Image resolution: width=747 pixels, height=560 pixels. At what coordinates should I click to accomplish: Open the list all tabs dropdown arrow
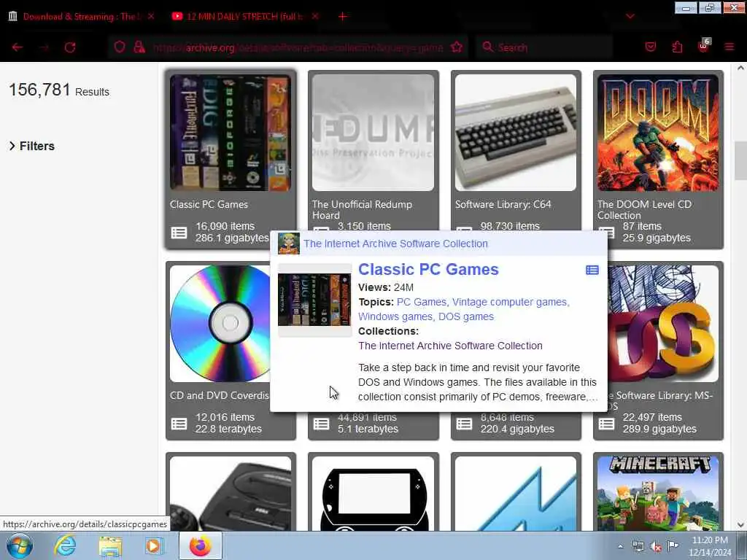(630, 16)
